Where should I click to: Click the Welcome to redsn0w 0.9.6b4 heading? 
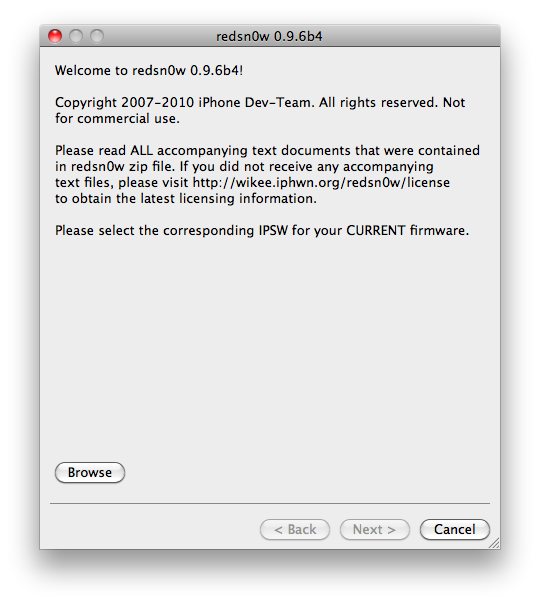coord(149,70)
